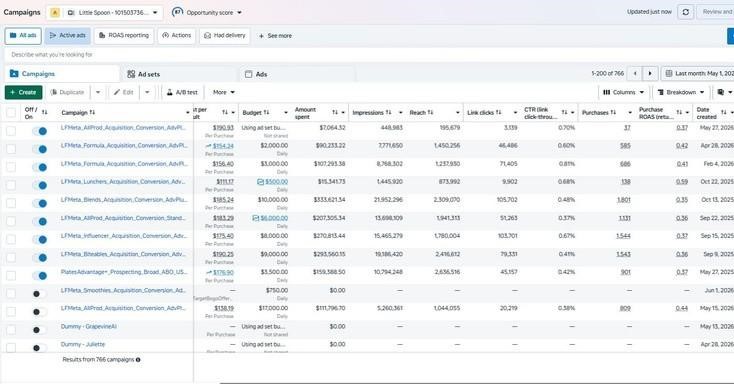Viewport: 734px width, 384px height.
Task: Open the Last month date range picker
Action: click(x=697, y=74)
